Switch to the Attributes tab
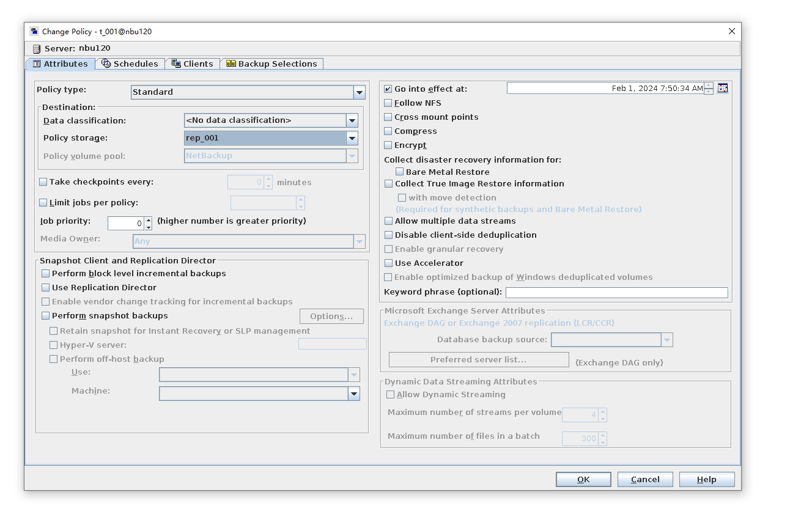The width and height of the screenshot is (812, 517). pos(60,64)
